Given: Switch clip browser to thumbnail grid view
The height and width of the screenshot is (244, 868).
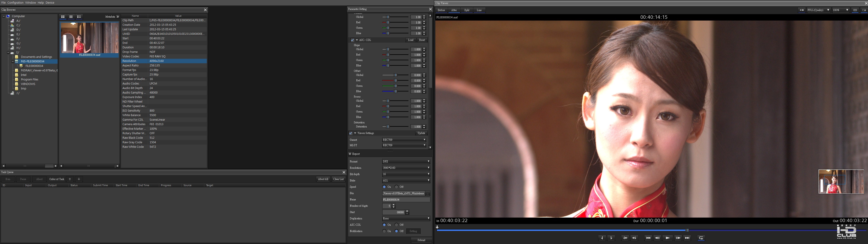Looking at the screenshot, I should pos(63,17).
